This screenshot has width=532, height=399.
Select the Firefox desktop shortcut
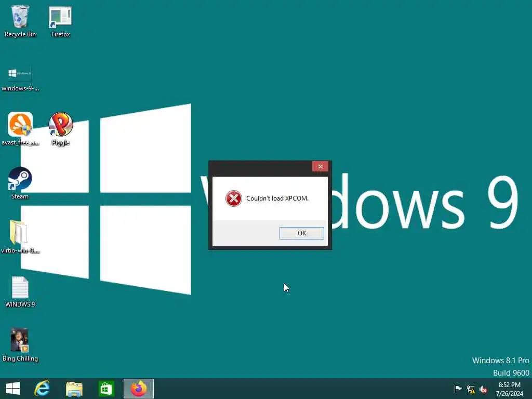[x=60, y=21]
